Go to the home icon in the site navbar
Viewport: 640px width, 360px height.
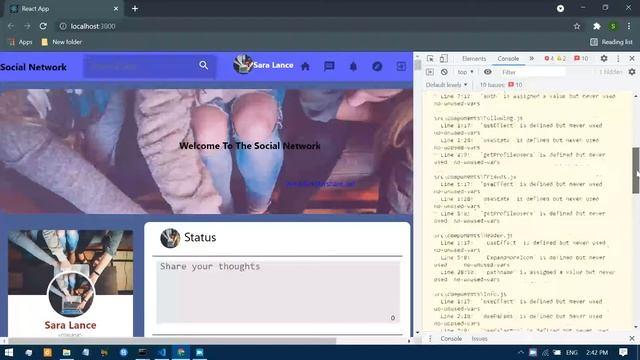[x=305, y=66]
